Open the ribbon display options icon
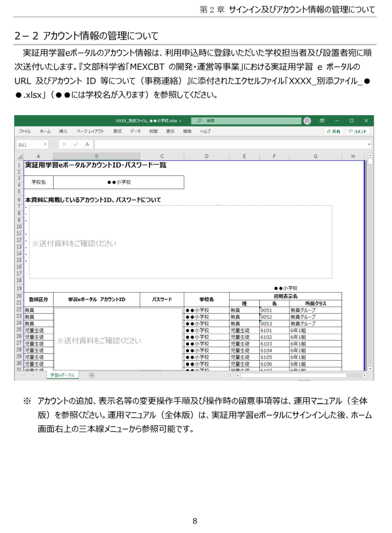 322,121
